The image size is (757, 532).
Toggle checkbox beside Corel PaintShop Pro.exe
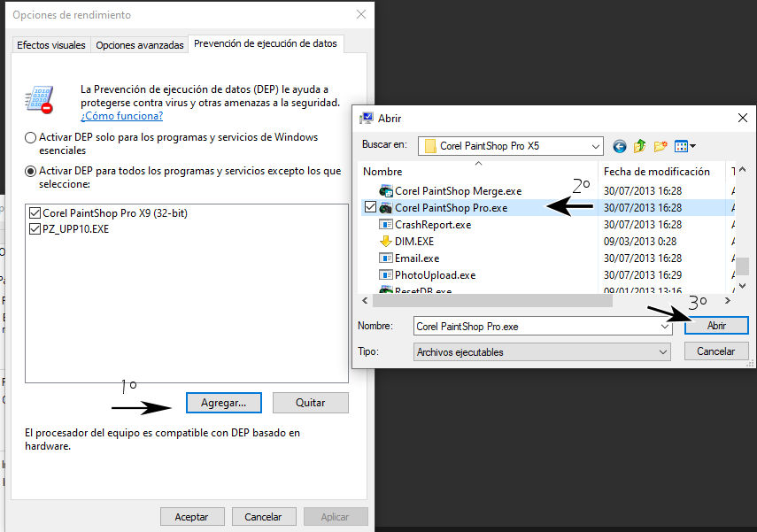pos(370,207)
